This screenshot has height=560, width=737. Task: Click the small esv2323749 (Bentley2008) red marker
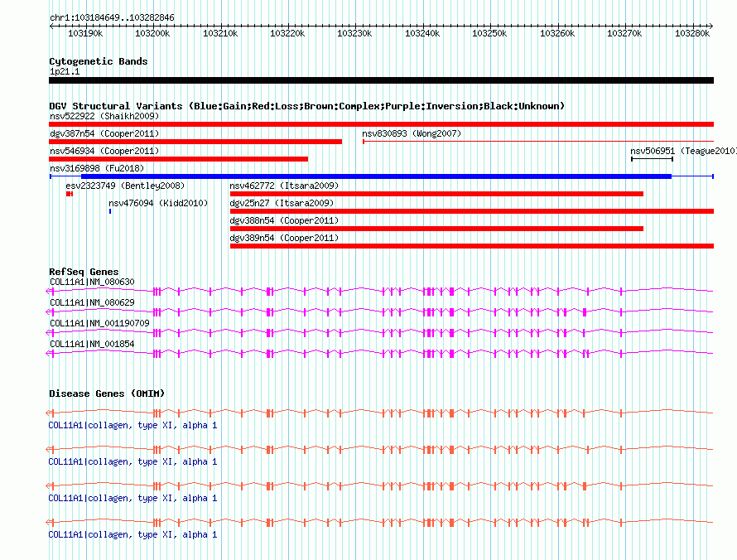[x=70, y=194]
